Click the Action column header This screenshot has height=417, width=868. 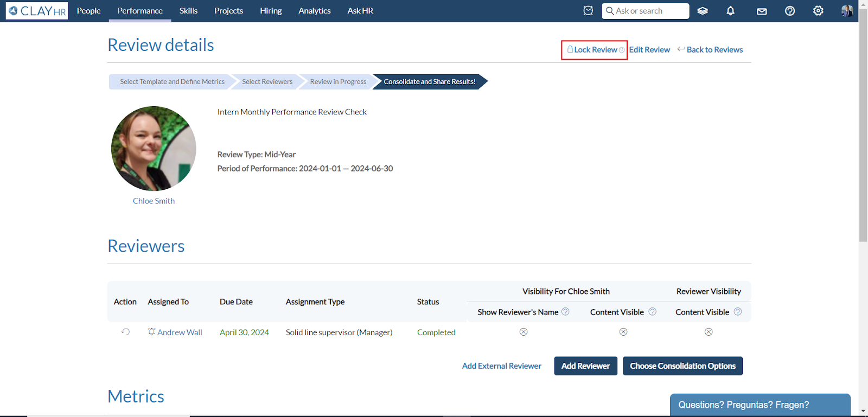tap(125, 302)
